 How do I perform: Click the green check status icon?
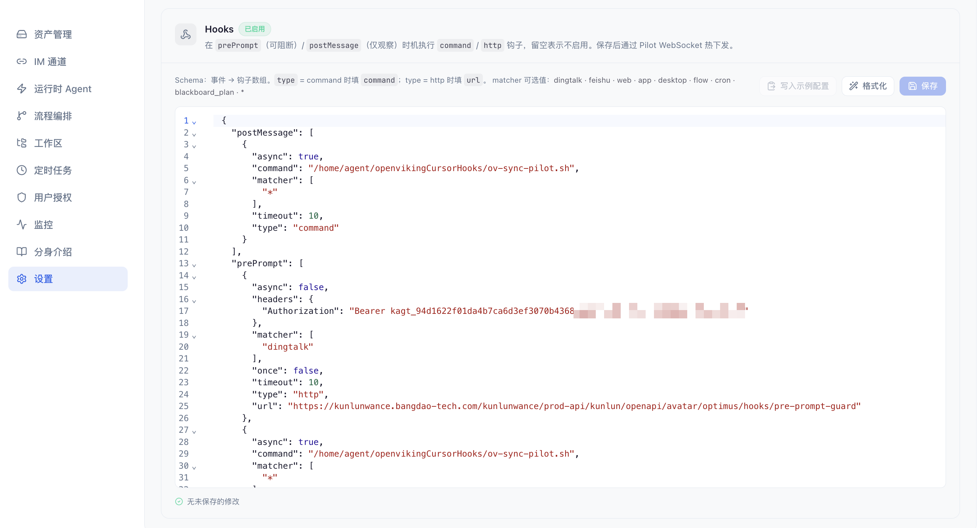tap(179, 501)
